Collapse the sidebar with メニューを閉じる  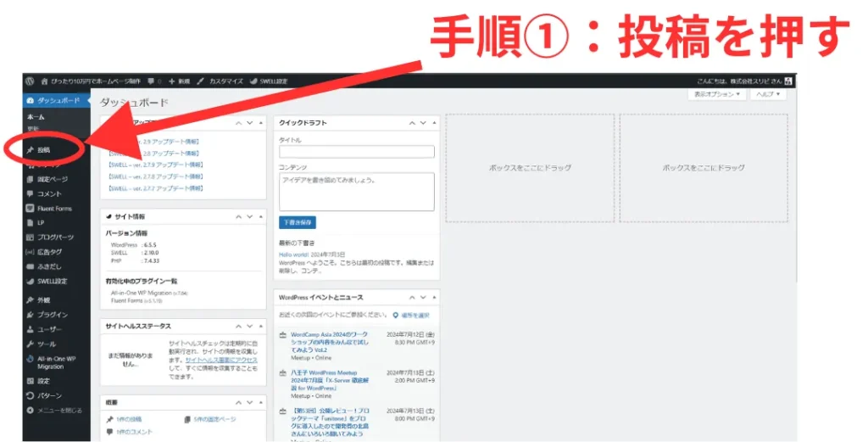[59, 410]
